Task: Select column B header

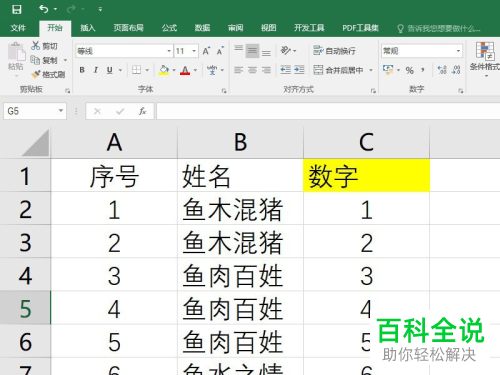Action: point(240,142)
